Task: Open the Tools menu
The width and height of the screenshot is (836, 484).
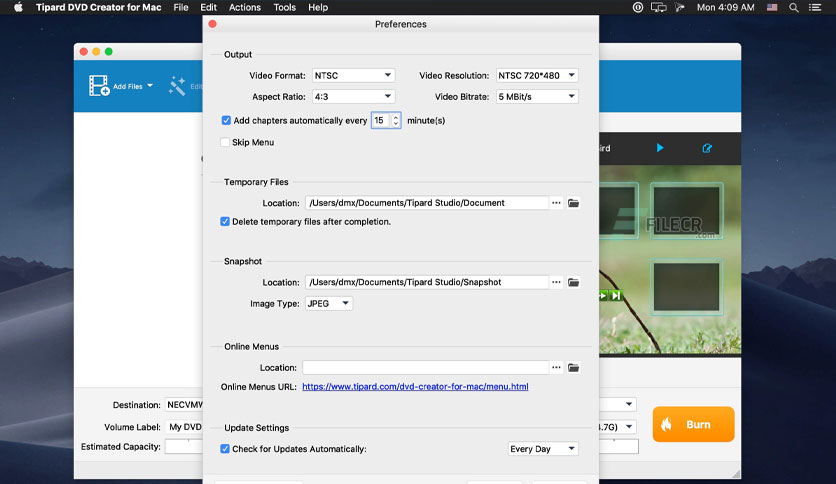Action: 285,7
